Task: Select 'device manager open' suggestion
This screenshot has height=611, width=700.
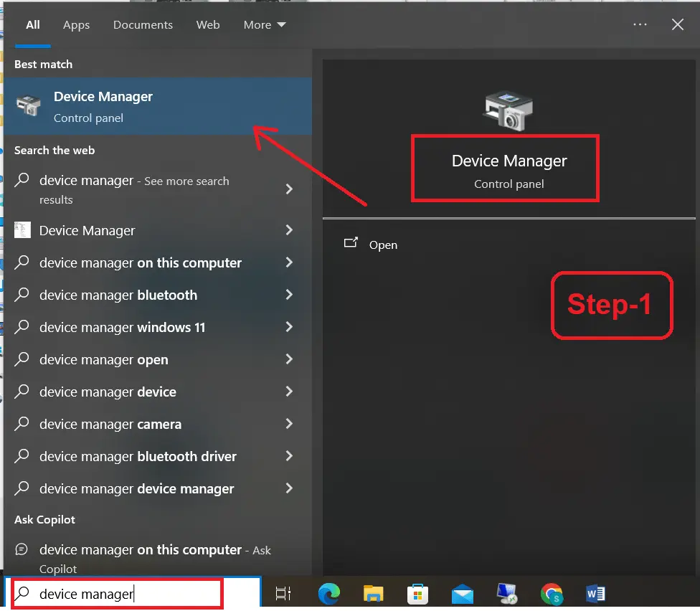Action: 158,360
